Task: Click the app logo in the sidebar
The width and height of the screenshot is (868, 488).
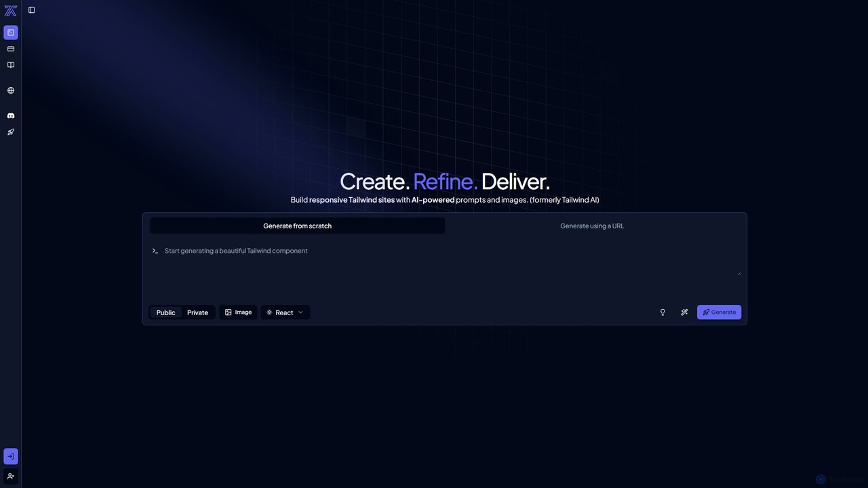Action: point(10,10)
